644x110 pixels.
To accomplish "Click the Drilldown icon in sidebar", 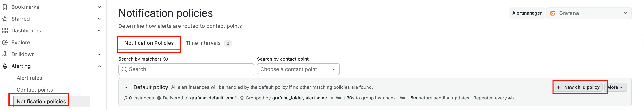I will pos(5,54).
